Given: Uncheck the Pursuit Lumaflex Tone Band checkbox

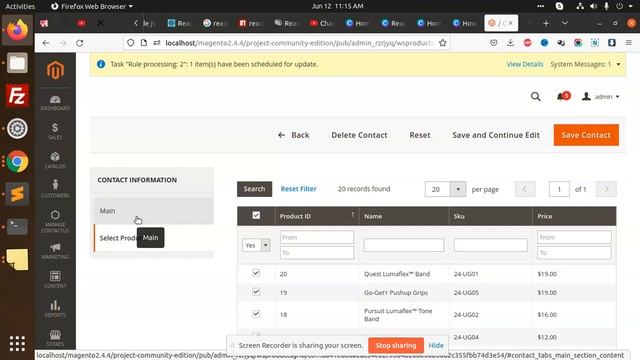Looking at the screenshot, I should pyautogui.click(x=256, y=314).
